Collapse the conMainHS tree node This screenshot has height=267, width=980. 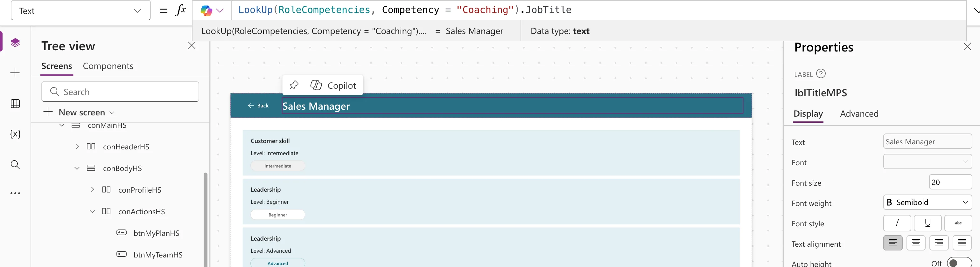tap(62, 125)
